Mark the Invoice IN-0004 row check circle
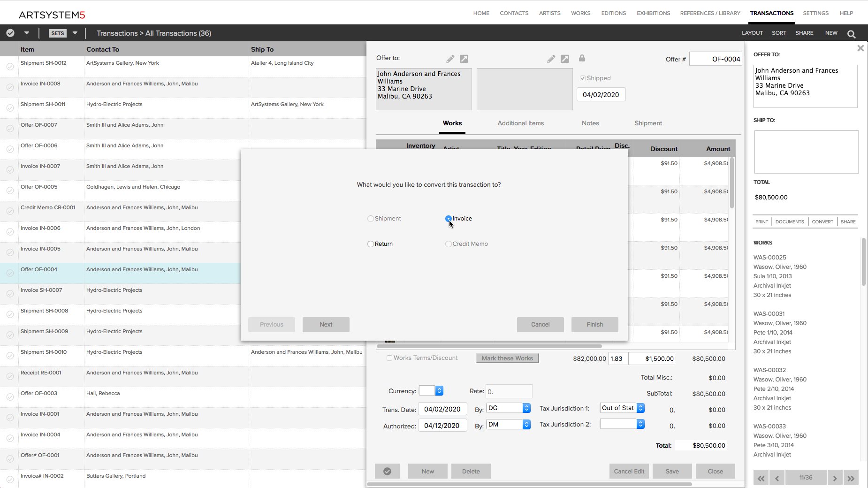Viewport: 868px width, 488px height. pyautogui.click(x=10, y=438)
